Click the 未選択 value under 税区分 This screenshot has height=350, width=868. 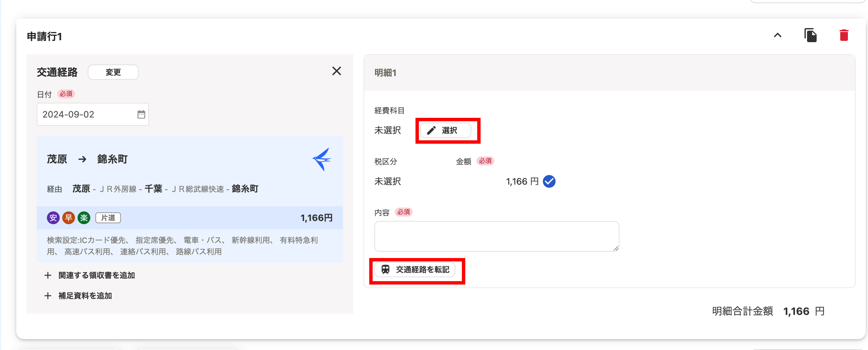(387, 181)
